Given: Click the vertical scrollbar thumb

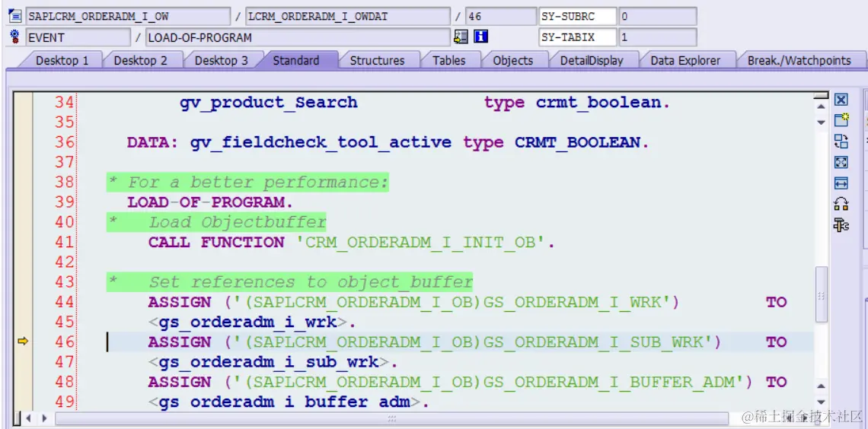Looking at the screenshot, I should pos(822,294).
